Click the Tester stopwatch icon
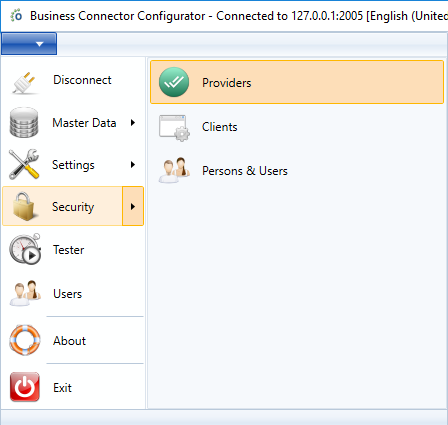448x425 pixels. [25, 249]
